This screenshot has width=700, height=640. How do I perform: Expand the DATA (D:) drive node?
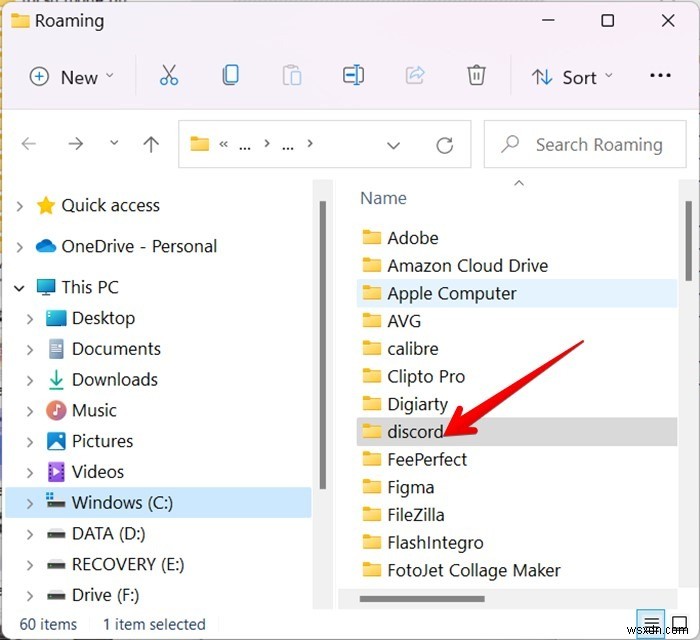(x=30, y=534)
